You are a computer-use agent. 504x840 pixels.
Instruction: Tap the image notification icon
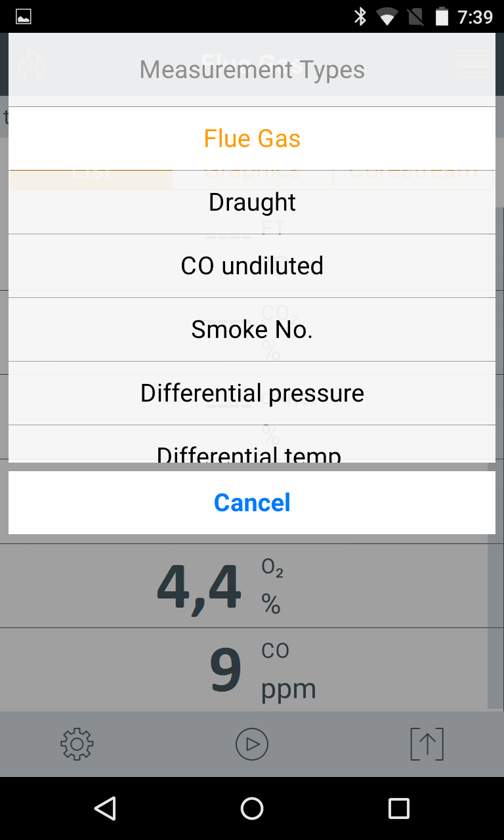(x=24, y=16)
